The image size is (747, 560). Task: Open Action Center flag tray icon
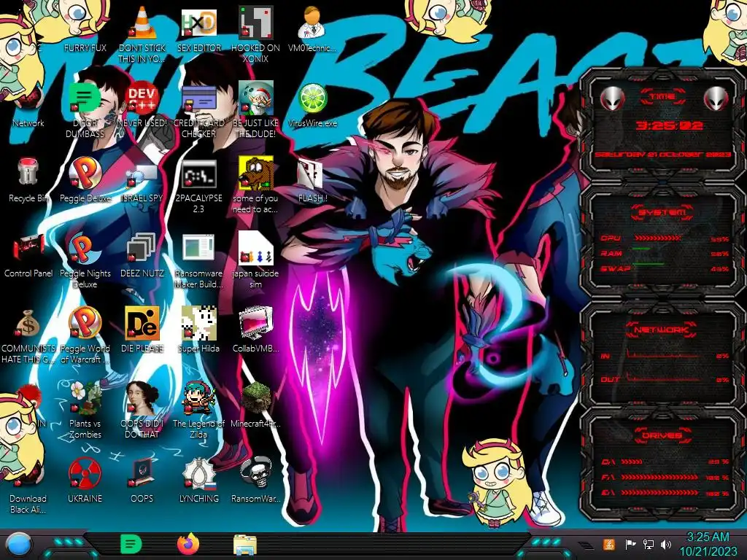click(630, 544)
